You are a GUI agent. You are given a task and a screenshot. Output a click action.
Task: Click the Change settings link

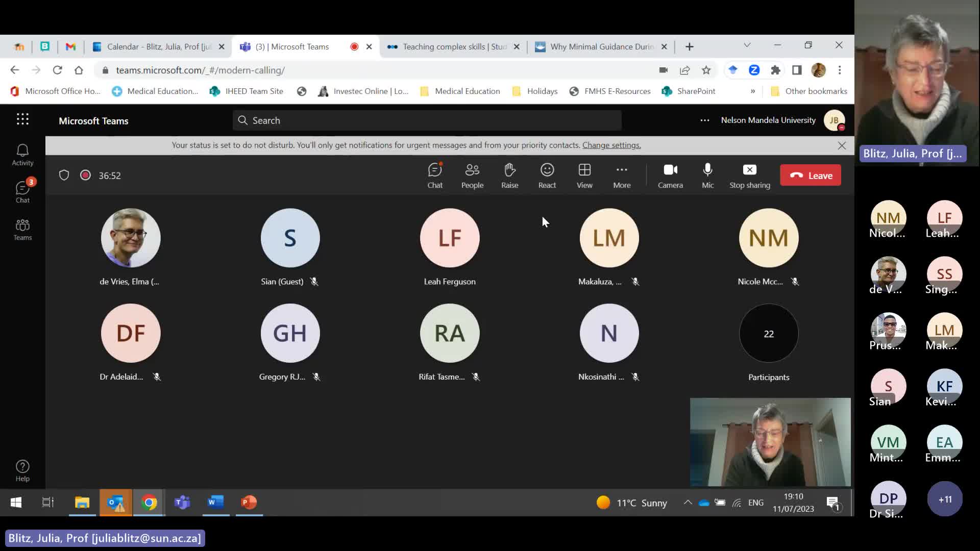tap(611, 145)
